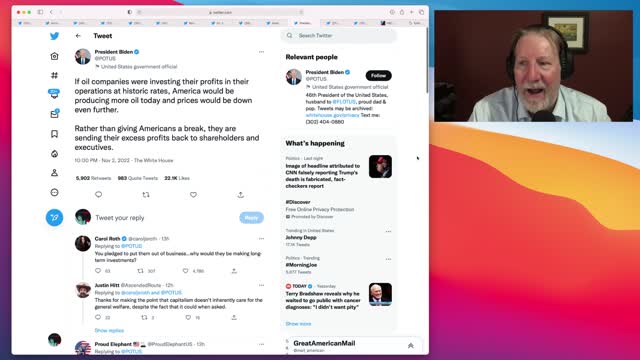Like Carol Roth's reply

pos(185,271)
